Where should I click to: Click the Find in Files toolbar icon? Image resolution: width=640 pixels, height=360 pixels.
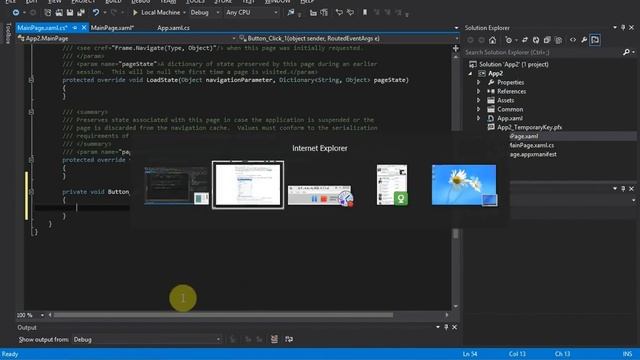coord(291,13)
